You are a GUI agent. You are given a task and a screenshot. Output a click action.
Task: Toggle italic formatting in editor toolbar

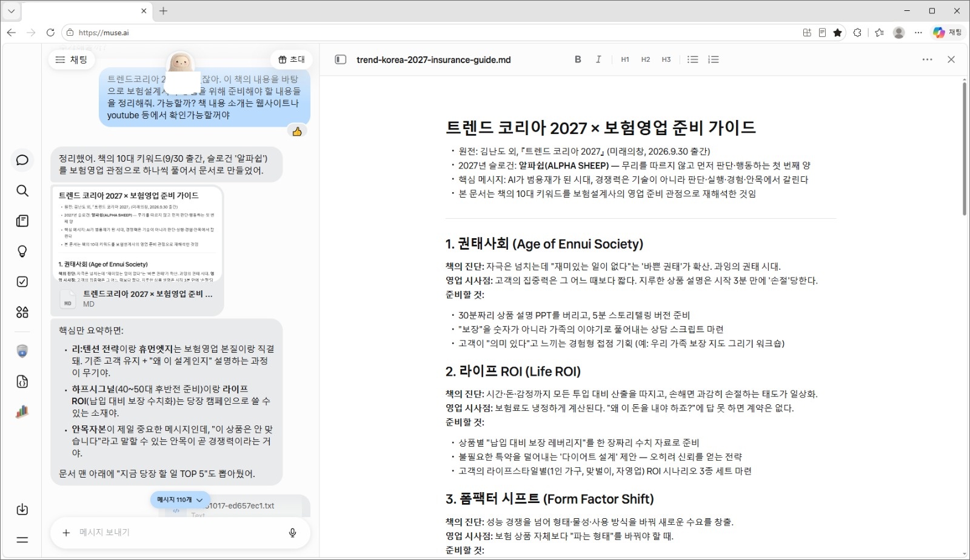pyautogui.click(x=598, y=59)
